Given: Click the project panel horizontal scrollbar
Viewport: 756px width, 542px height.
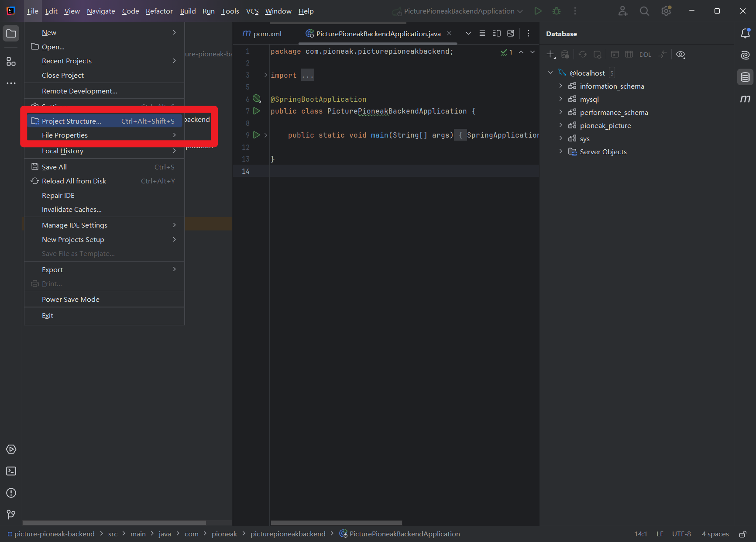Looking at the screenshot, I should [114, 522].
